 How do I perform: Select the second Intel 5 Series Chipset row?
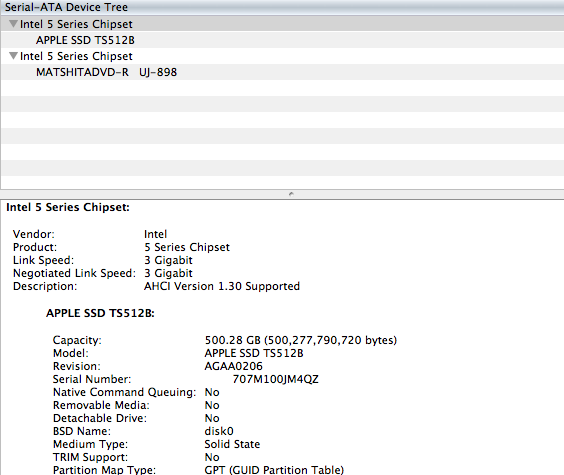pos(282,56)
